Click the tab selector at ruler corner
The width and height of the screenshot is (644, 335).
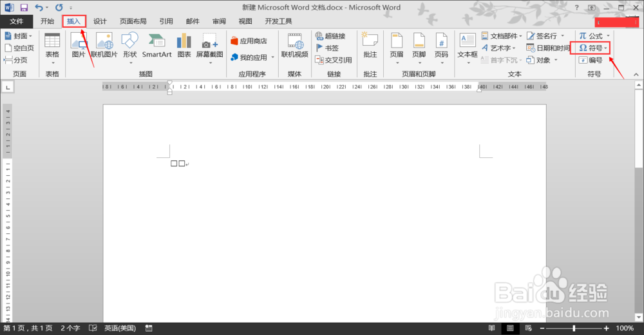click(x=8, y=87)
